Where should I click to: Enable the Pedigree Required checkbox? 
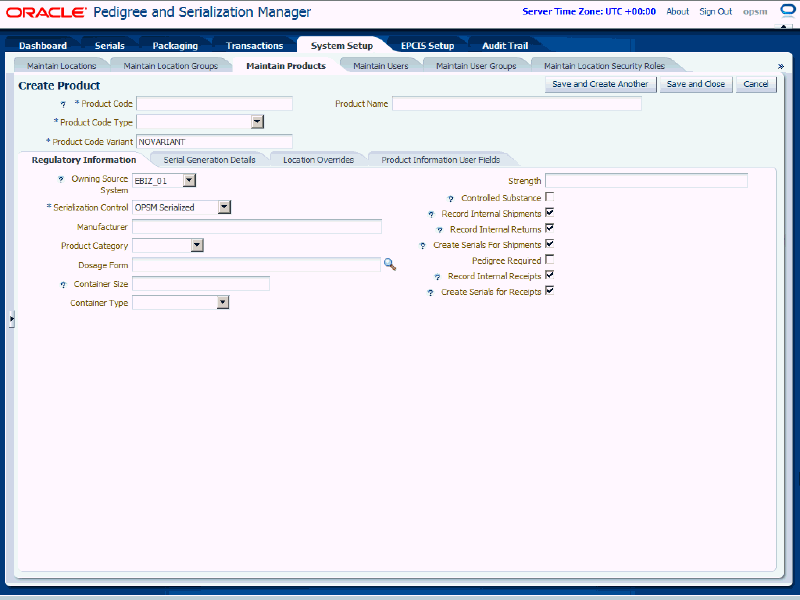[x=549, y=260]
